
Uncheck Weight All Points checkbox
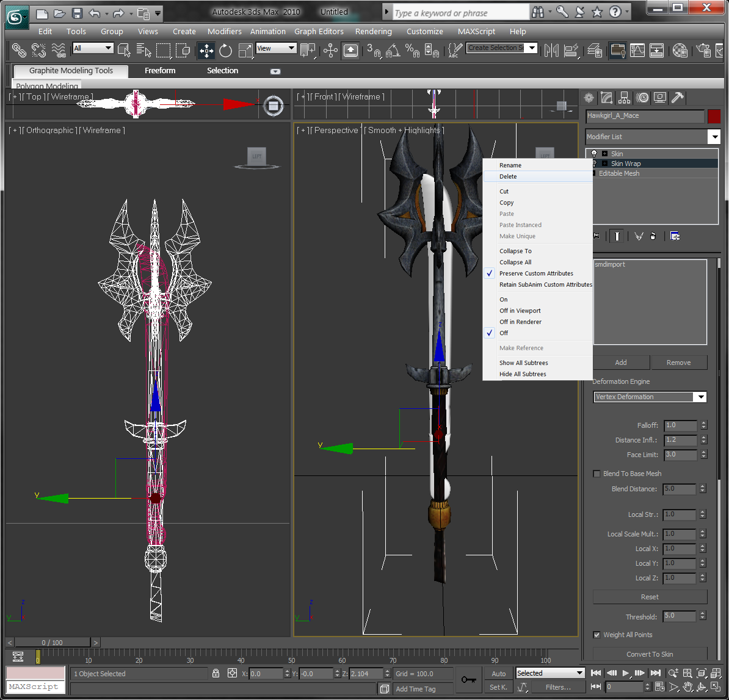click(x=597, y=635)
